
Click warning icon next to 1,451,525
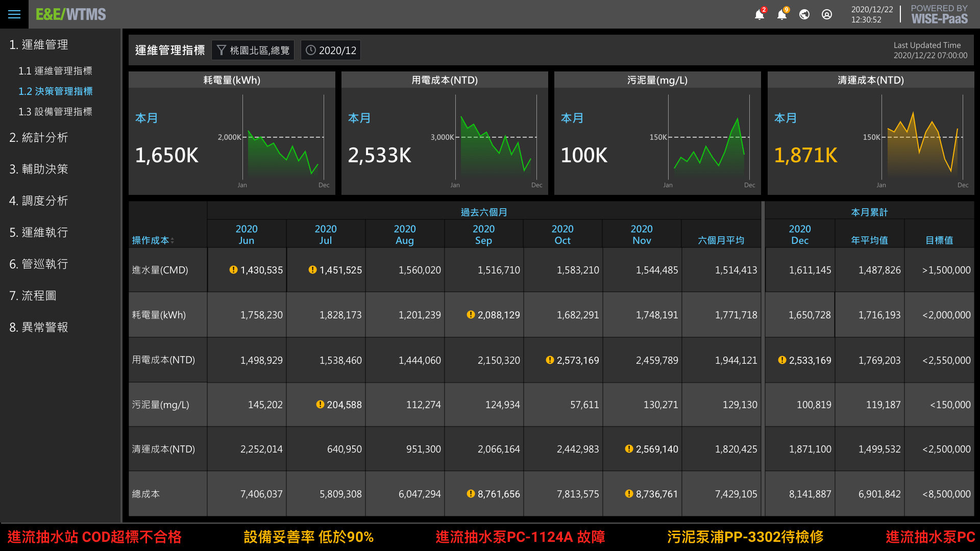pyautogui.click(x=312, y=269)
